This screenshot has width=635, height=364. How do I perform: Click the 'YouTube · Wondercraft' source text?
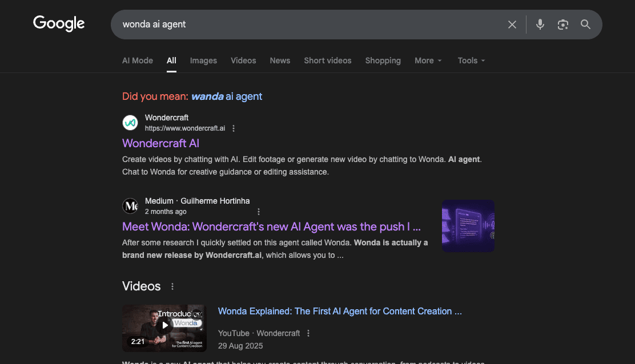259,333
